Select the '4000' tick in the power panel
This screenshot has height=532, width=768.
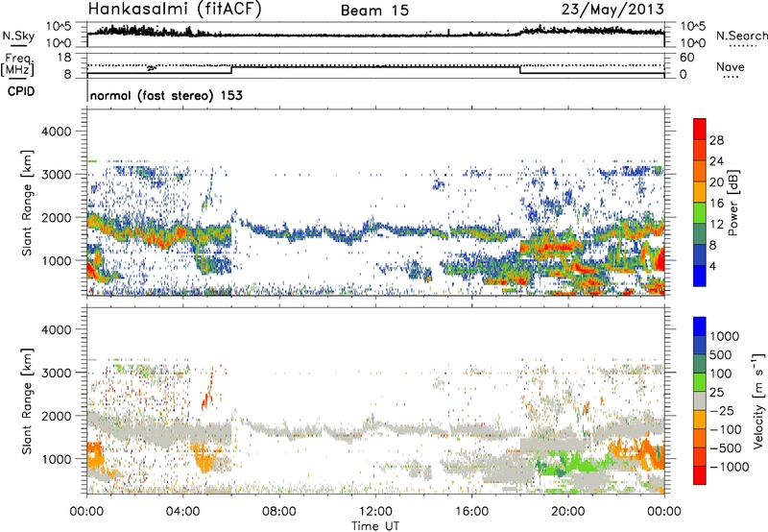56,132
